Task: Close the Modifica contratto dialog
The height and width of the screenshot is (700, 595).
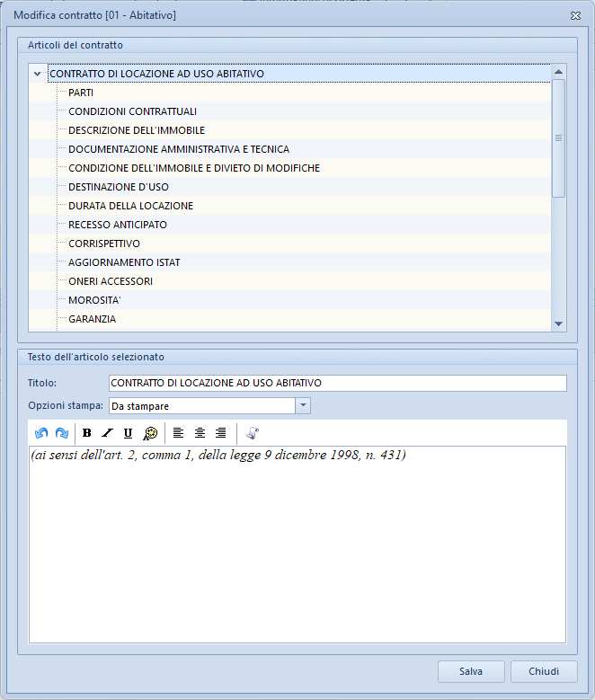Action: [x=575, y=15]
